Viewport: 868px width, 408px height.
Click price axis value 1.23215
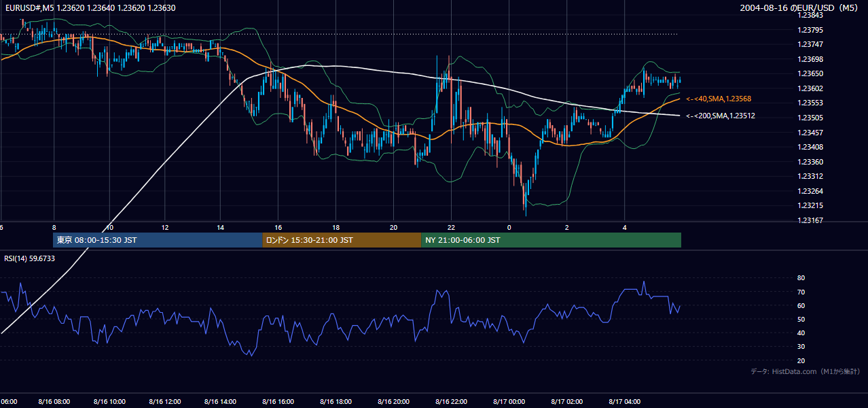coord(810,205)
